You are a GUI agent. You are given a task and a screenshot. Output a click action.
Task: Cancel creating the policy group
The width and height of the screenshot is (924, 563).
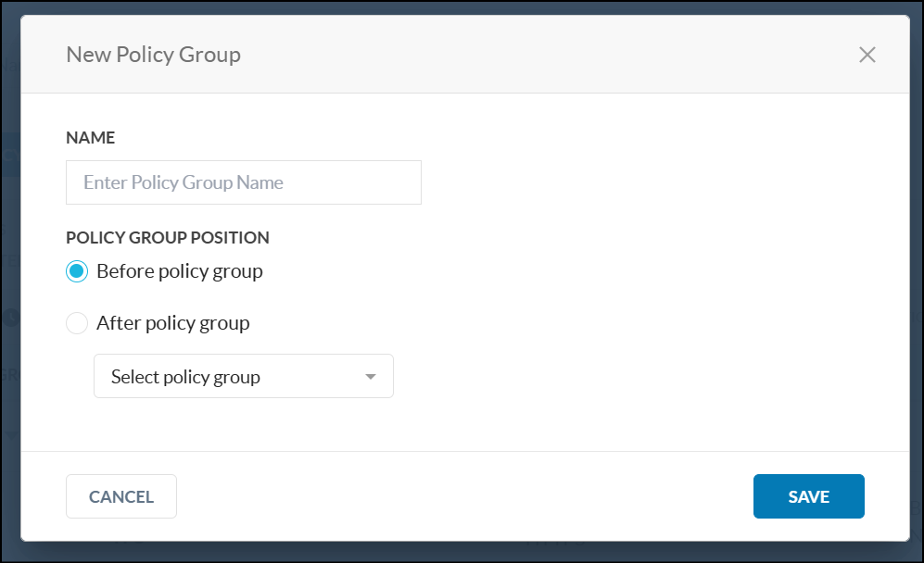[120, 496]
